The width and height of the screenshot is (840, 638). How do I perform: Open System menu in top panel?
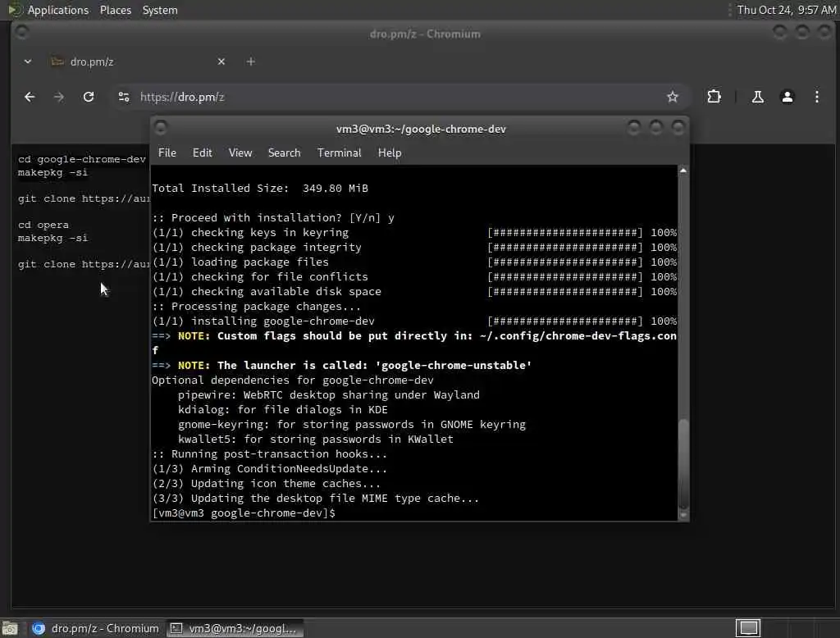160,10
